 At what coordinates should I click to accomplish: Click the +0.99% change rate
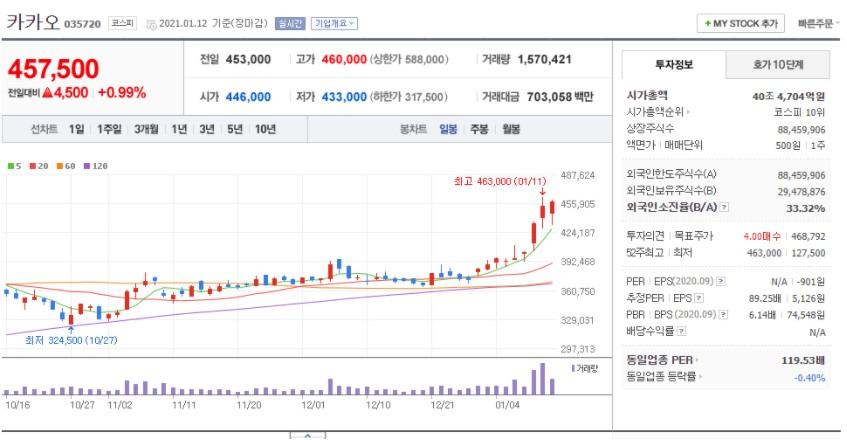tap(122, 93)
